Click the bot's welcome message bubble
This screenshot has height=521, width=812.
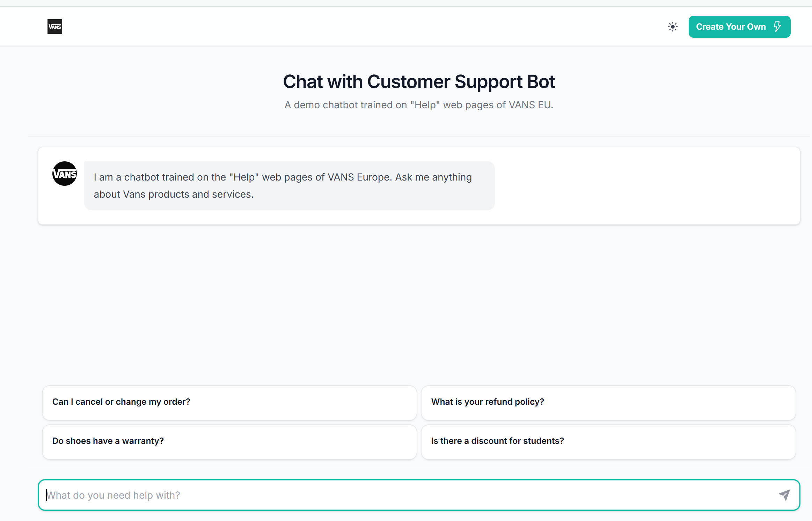click(289, 186)
